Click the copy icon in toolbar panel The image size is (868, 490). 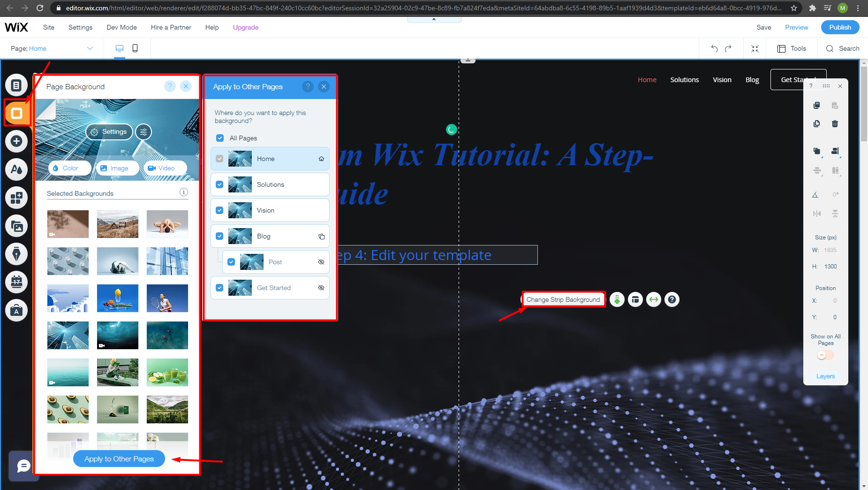[x=816, y=105]
